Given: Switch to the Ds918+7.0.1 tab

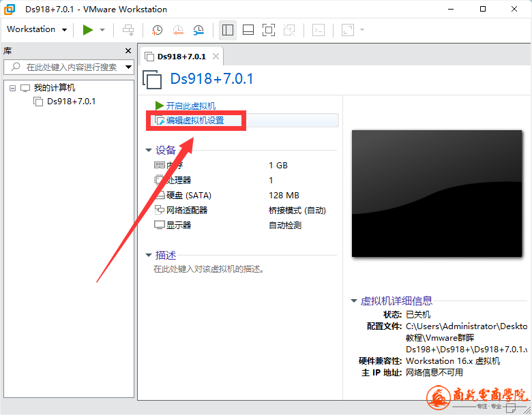Looking at the screenshot, I should [181, 57].
